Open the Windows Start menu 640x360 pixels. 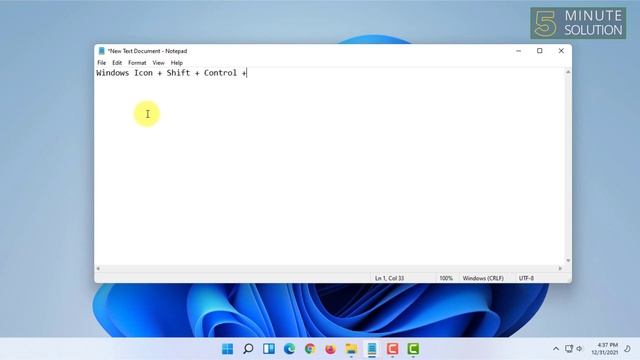coord(227,349)
